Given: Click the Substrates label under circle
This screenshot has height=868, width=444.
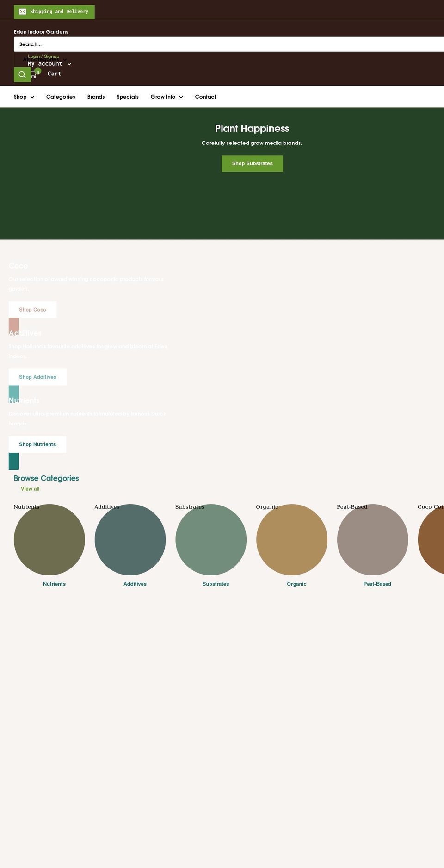Looking at the screenshot, I should tap(216, 584).
